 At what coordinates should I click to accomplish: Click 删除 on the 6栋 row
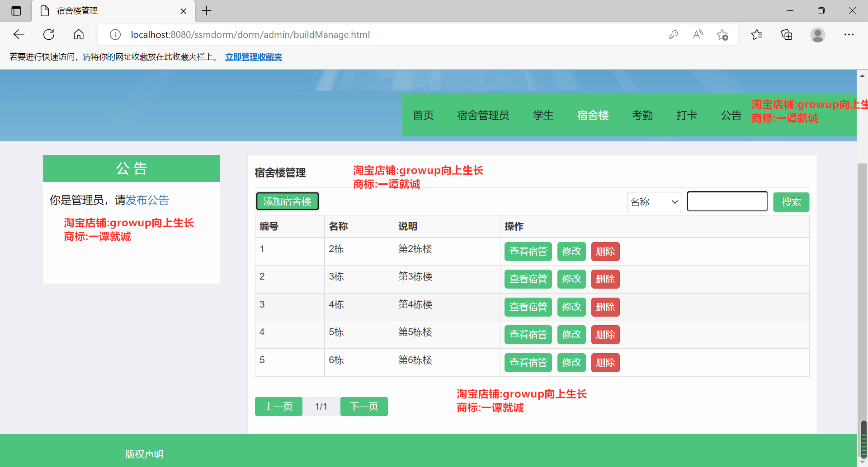tap(605, 362)
